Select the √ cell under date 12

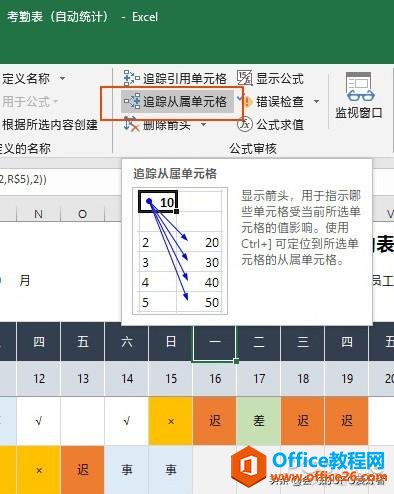pyautogui.click(x=39, y=421)
